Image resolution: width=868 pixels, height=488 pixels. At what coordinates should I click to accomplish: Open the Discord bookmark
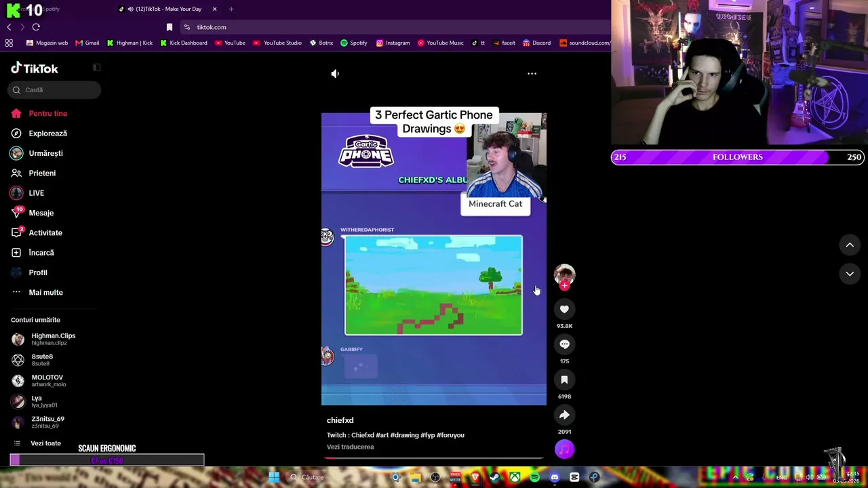(x=536, y=43)
